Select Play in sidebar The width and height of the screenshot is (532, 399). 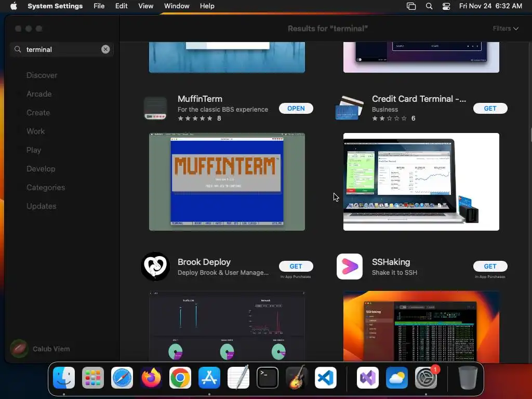pyautogui.click(x=34, y=150)
